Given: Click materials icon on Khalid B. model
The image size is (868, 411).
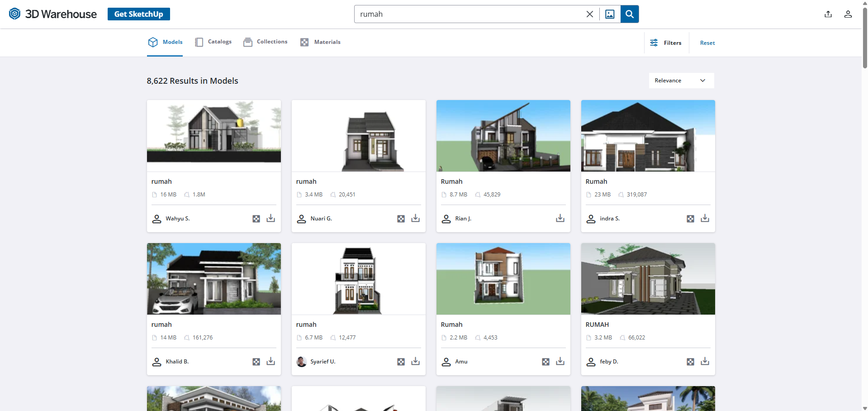Looking at the screenshot, I should 256,362.
